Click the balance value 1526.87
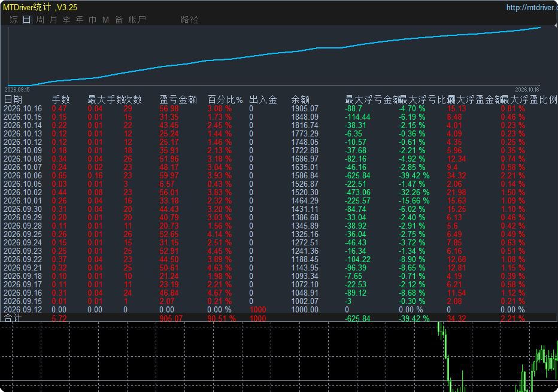 pos(305,184)
